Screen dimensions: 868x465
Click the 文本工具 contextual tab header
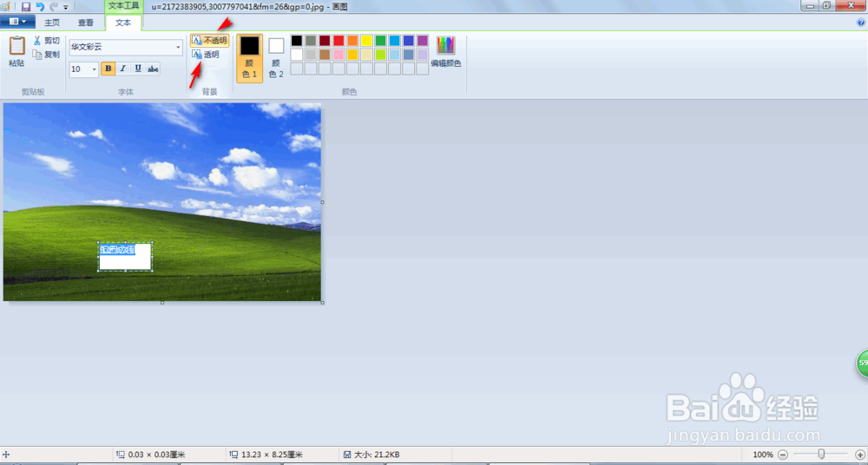tap(123, 6)
